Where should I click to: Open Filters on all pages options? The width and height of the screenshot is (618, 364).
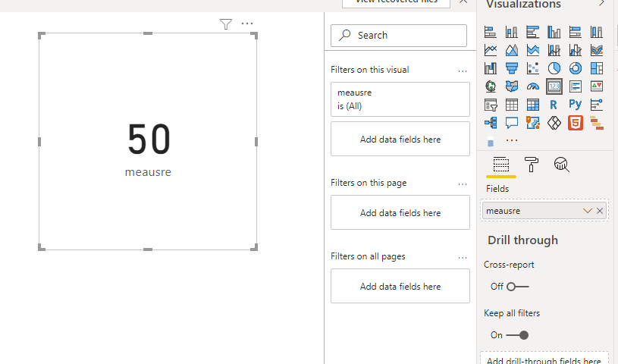[x=463, y=258]
